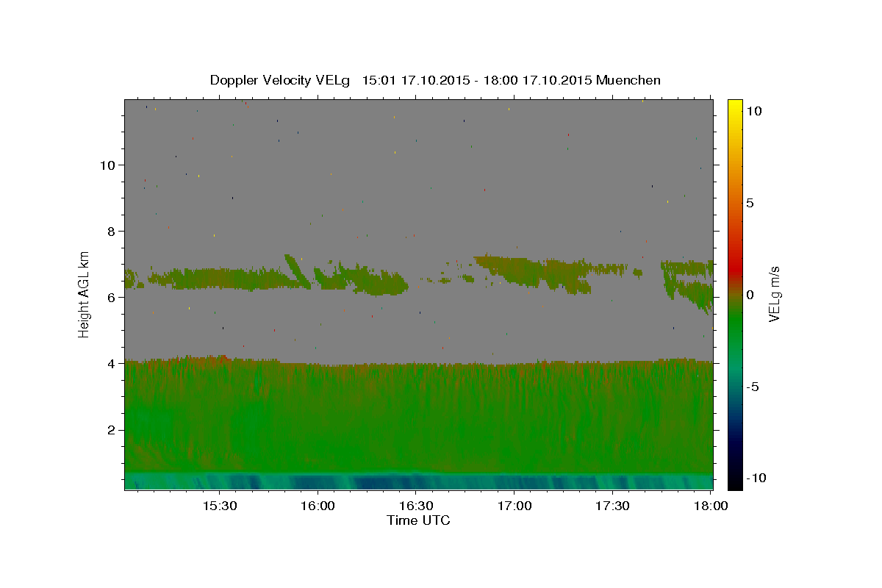Click the black bottom of the colorbar
This screenshot has height=588, width=882.
click(x=734, y=481)
